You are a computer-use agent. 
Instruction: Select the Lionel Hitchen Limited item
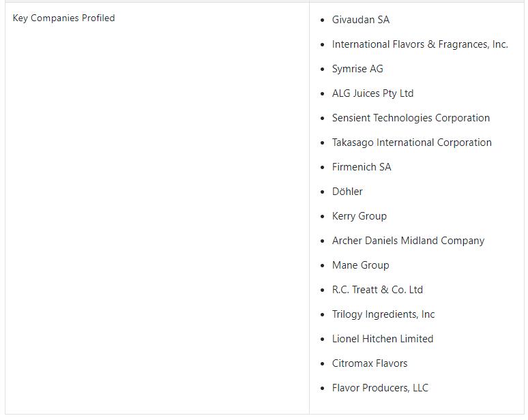[383, 340]
